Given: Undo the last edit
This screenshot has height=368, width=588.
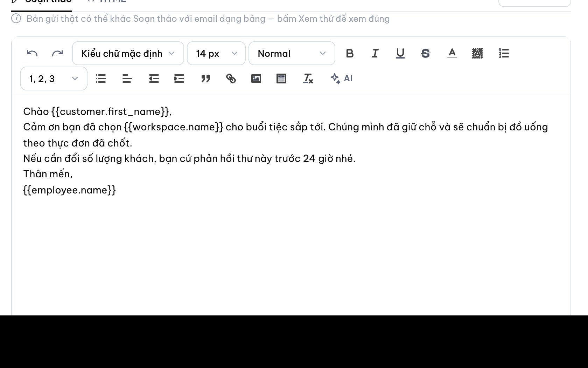Looking at the screenshot, I should pyautogui.click(x=32, y=53).
